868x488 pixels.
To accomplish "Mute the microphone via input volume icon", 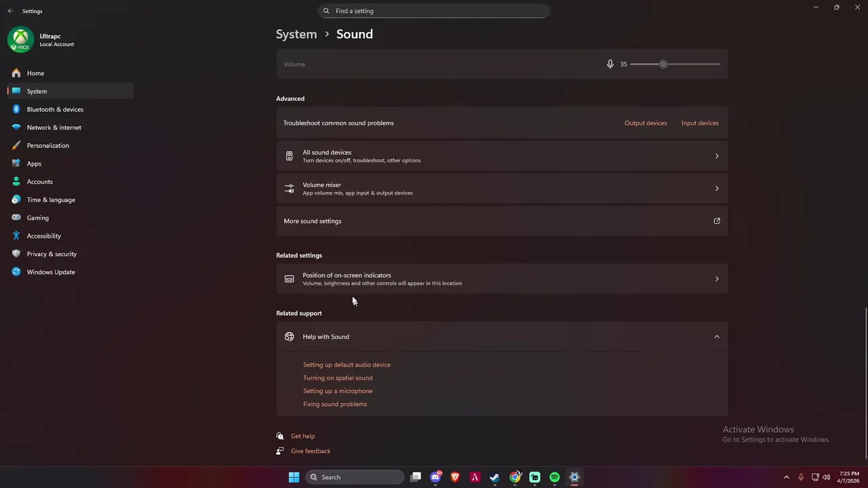I will point(610,64).
